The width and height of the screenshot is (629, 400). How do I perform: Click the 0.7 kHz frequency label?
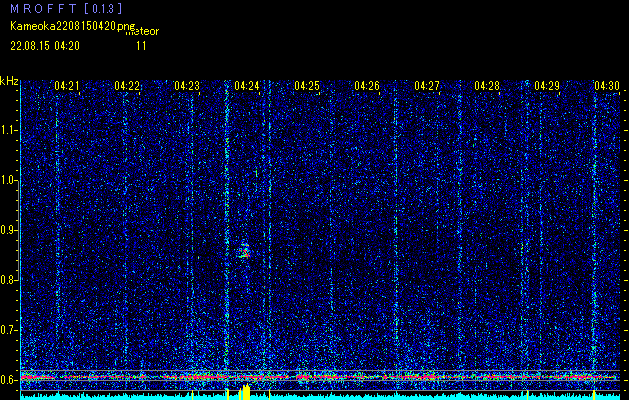(9, 330)
